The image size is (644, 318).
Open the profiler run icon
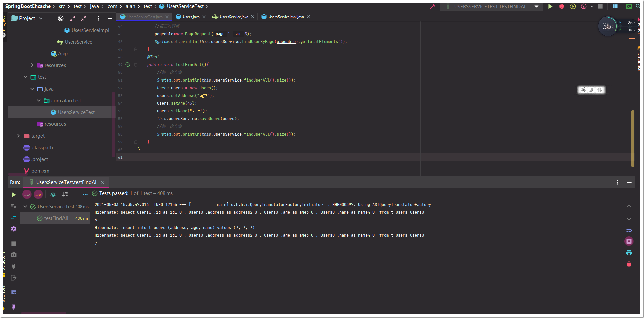(x=584, y=6)
